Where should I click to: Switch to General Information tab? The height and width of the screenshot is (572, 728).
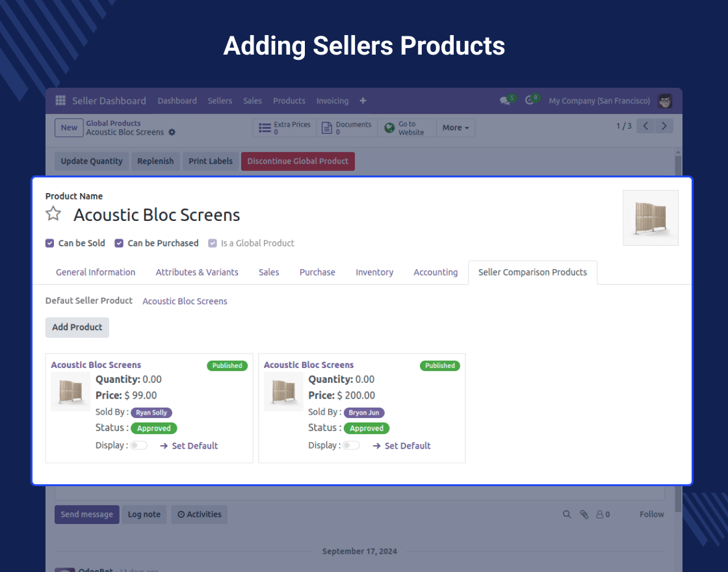(96, 272)
